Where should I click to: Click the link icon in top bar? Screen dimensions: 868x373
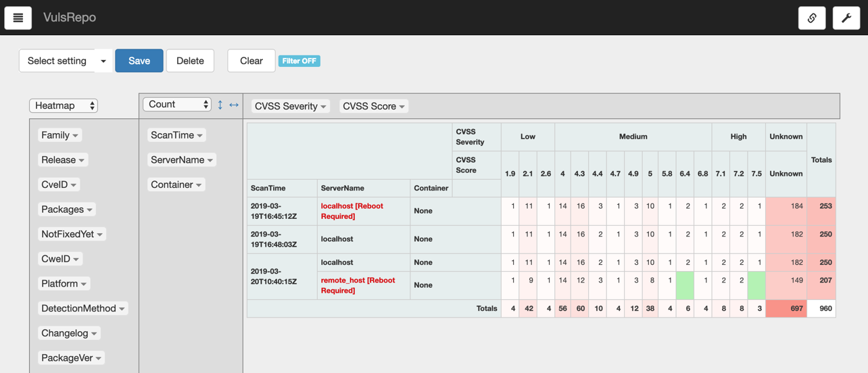tap(812, 18)
